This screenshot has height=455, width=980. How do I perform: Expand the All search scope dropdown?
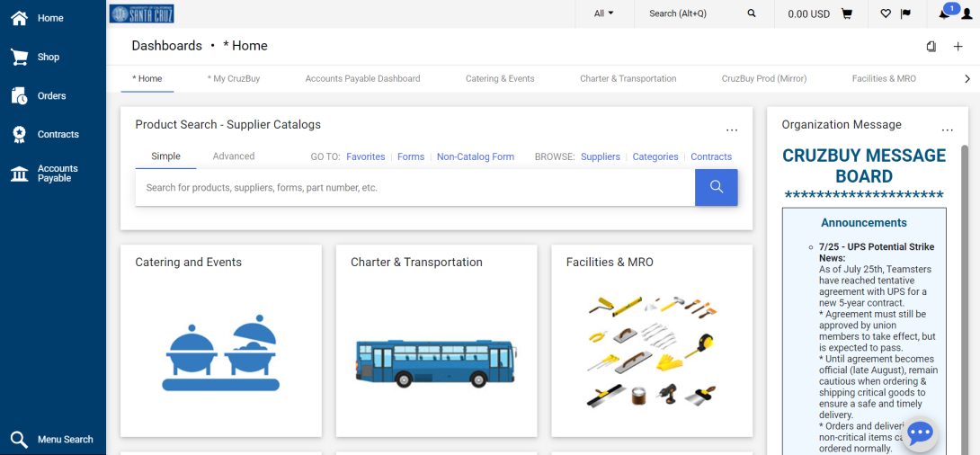(604, 13)
